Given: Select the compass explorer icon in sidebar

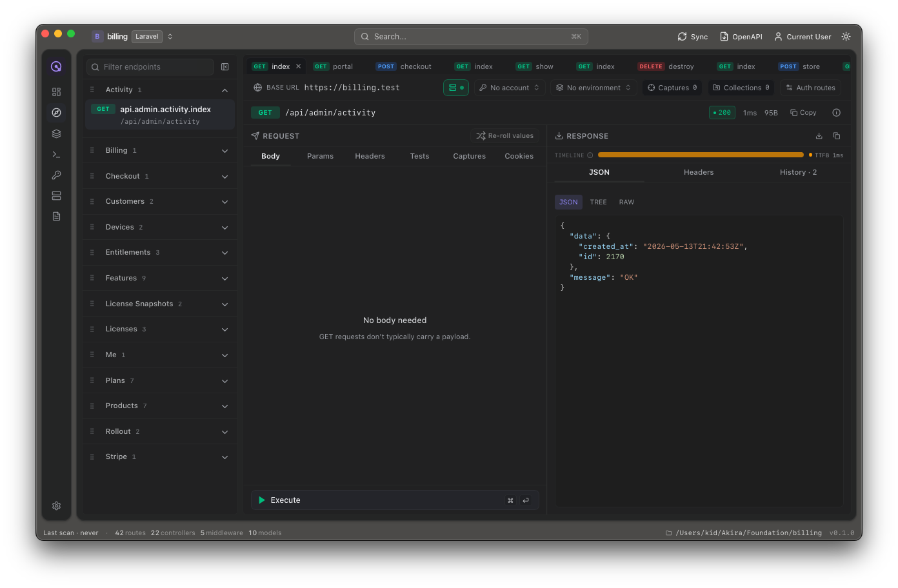Looking at the screenshot, I should (56, 113).
